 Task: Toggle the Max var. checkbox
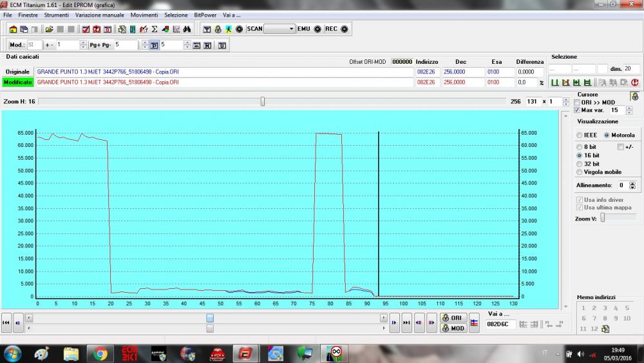(x=577, y=110)
